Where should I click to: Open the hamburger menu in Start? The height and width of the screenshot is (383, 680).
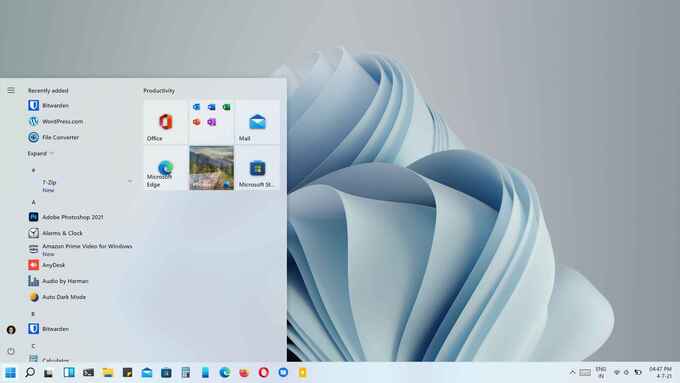point(11,90)
